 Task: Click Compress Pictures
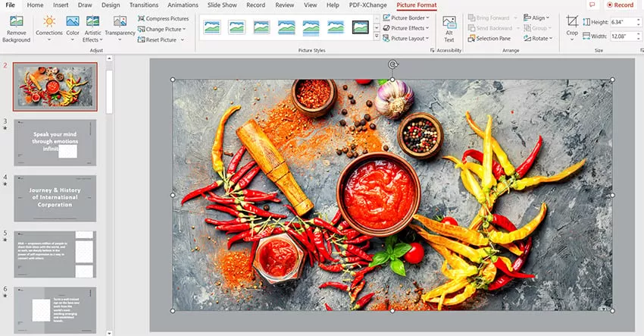[x=164, y=18]
